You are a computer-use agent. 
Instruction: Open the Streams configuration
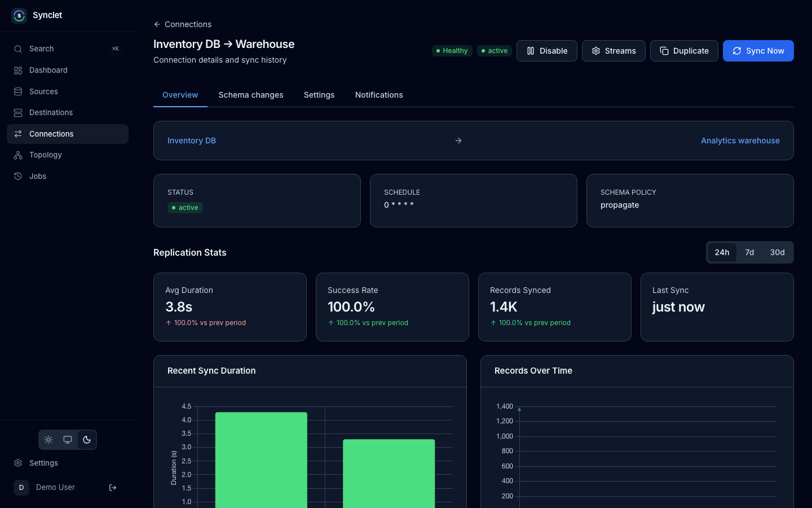pos(614,51)
